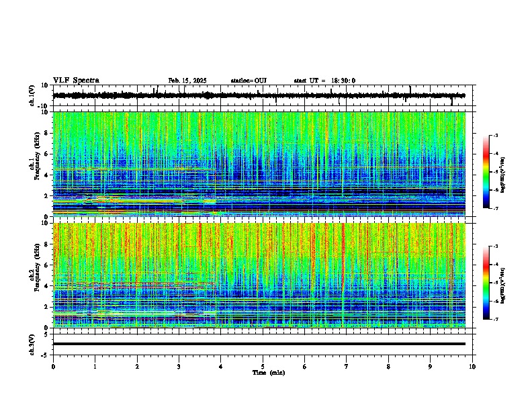Click the "-3" tick on ch.1 colorbar
The width and height of the screenshot is (532, 411).
tap(495, 135)
